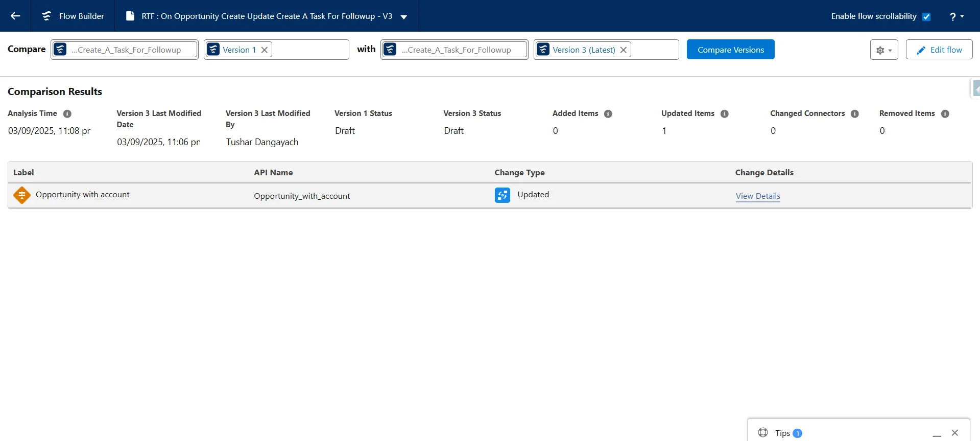Click second flow selector field after 'with'

point(455,50)
